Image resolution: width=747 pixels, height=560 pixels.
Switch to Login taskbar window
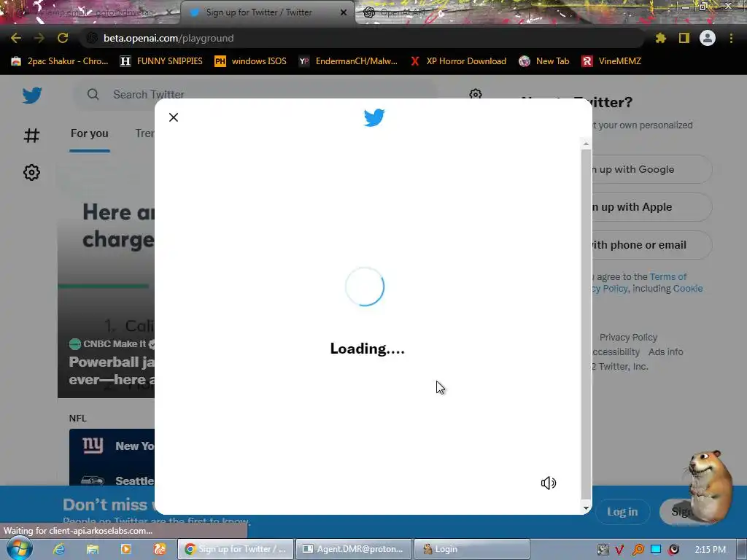pos(472,549)
